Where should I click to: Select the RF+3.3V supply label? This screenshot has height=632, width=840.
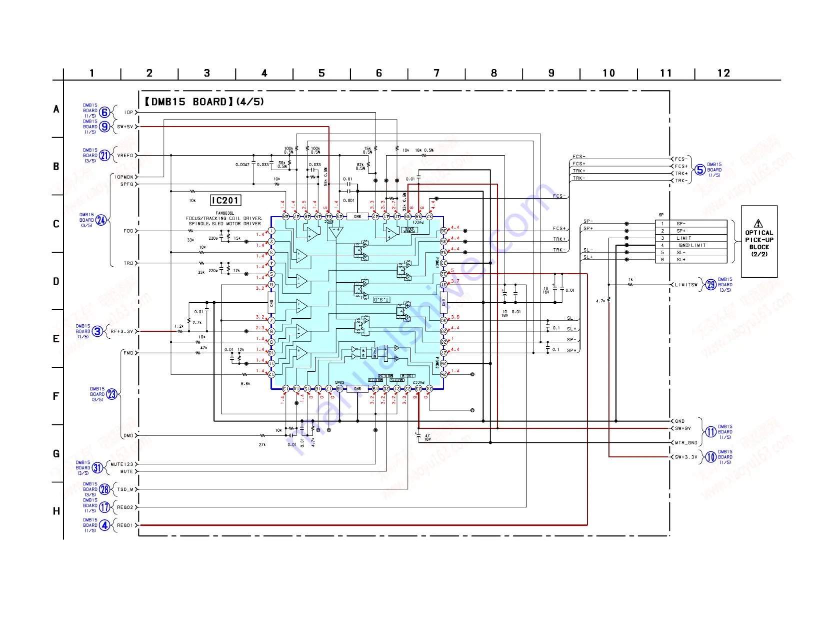coord(122,331)
